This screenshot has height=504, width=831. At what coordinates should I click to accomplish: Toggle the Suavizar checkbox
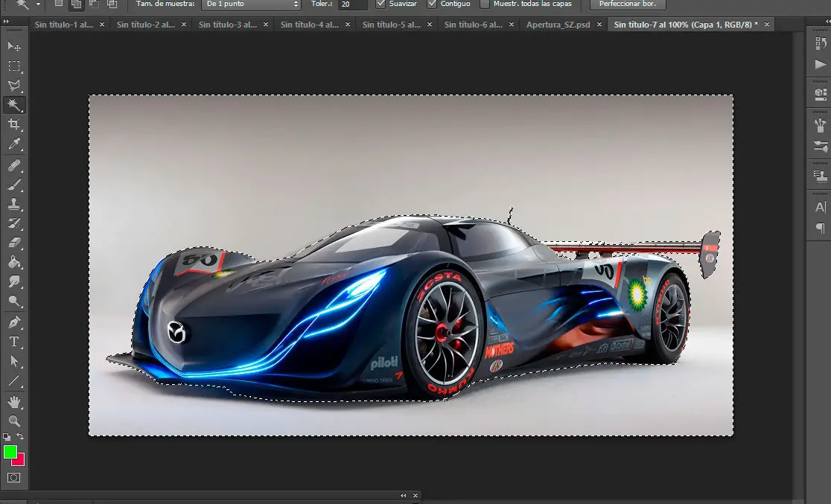coord(381,4)
